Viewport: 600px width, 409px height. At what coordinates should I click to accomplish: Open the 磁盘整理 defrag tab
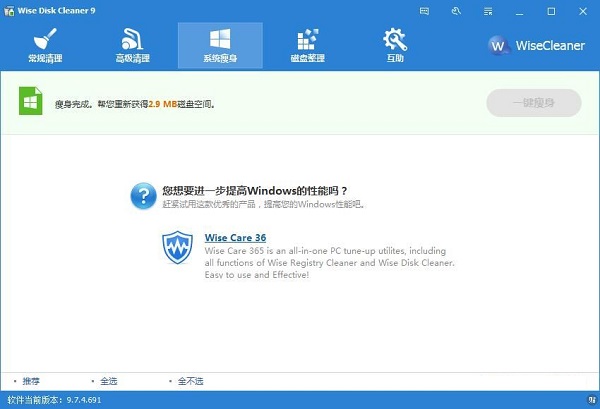click(x=308, y=45)
